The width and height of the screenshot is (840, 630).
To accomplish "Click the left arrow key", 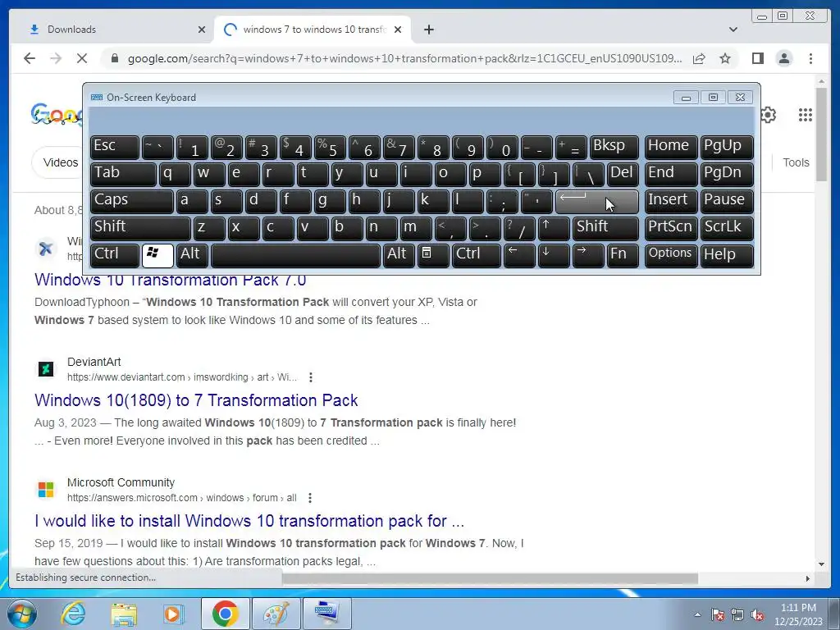I will [519, 255].
